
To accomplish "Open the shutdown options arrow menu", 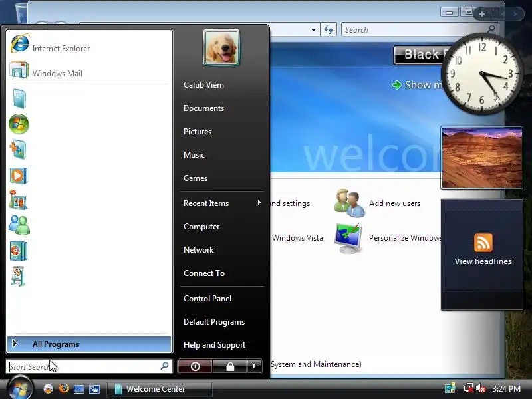I will (255, 366).
